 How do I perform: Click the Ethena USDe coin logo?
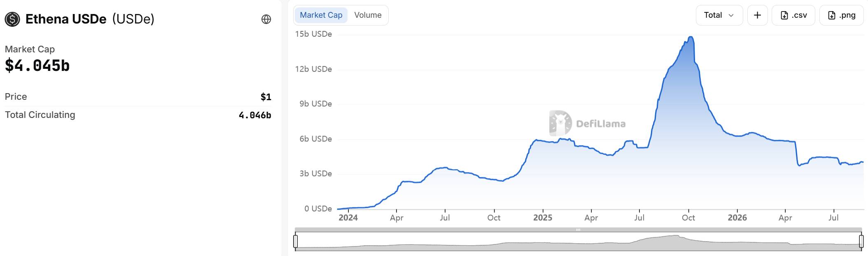click(12, 19)
